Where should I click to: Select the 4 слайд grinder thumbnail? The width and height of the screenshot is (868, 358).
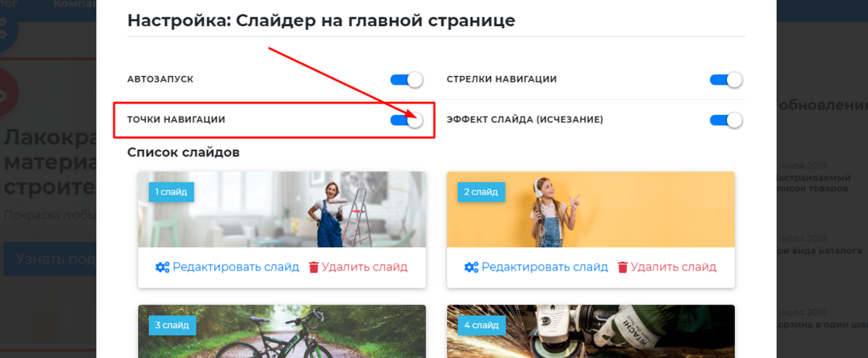pos(591,331)
